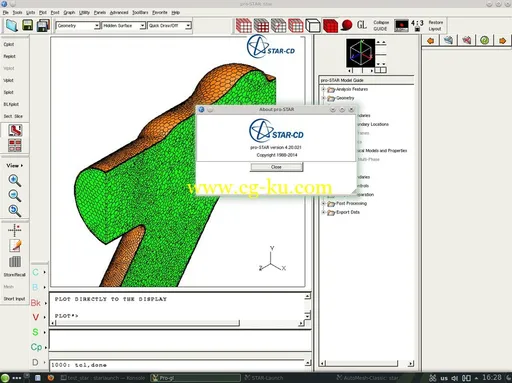512x383 pixels.
Task: Click the black screen capture icon
Action: point(401,25)
